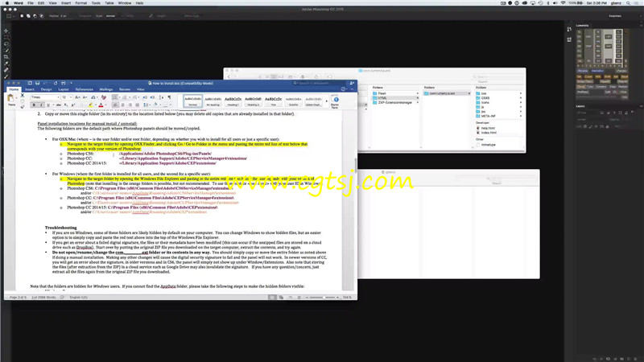Apply strikethrough formatting in Word
This screenshot has height=362, width=644.
[x=58, y=105]
